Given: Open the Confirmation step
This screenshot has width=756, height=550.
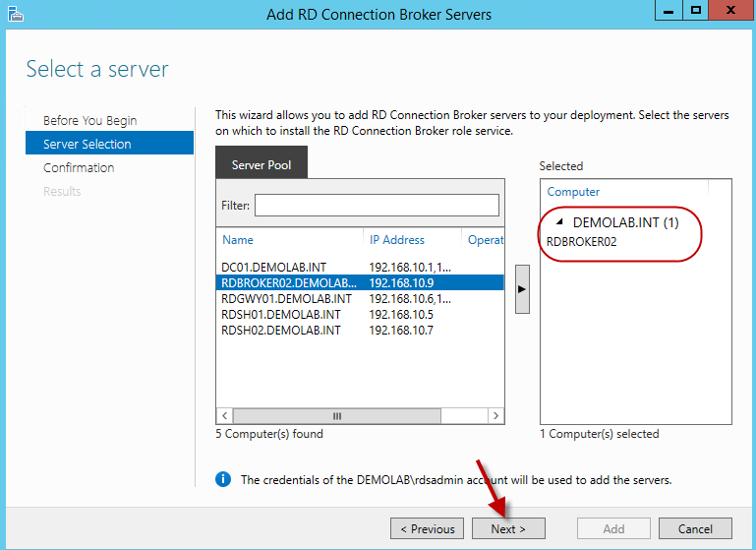Looking at the screenshot, I should [79, 167].
